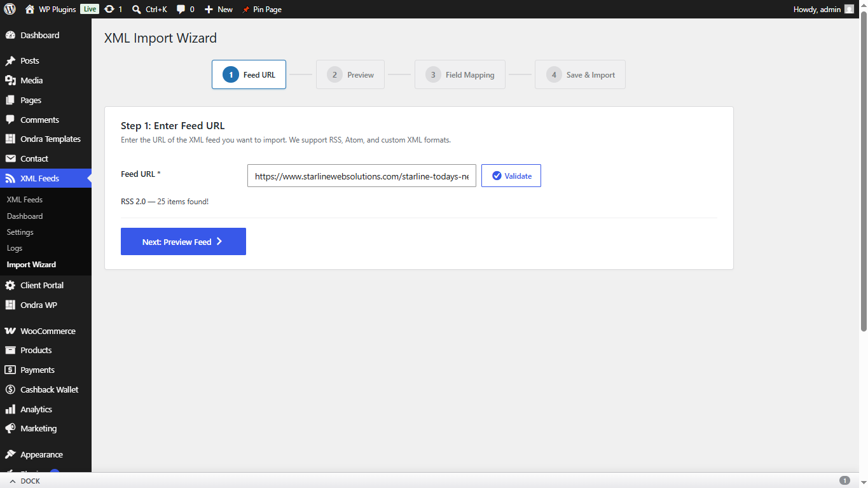The image size is (868, 488).
Task: Open the WordPress logo menu
Action: click(x=10, y=9)
